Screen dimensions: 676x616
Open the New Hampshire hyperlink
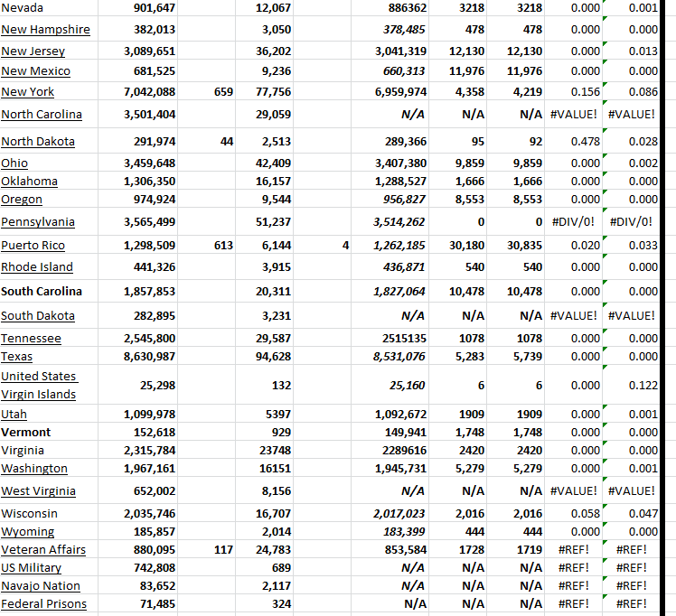point(45,30)
